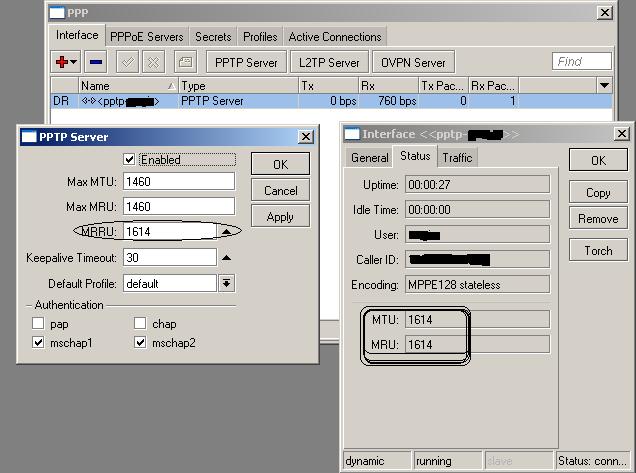Open the Default Profile dropdown
Image resolution: width=636 pixels, height=473 pixels.
226,283
